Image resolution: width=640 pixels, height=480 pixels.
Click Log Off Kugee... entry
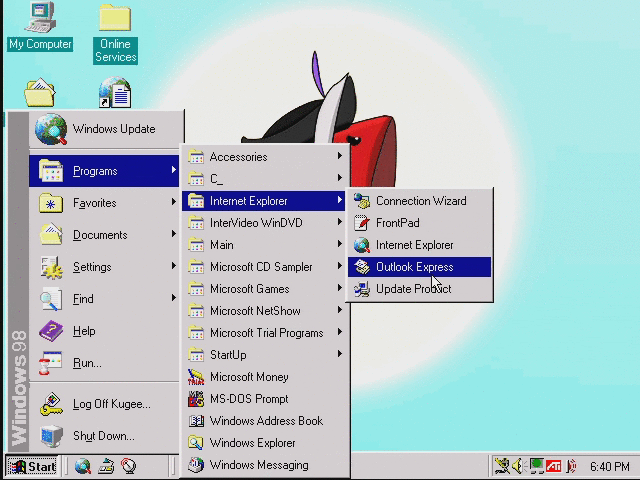(x=104, y=404)
